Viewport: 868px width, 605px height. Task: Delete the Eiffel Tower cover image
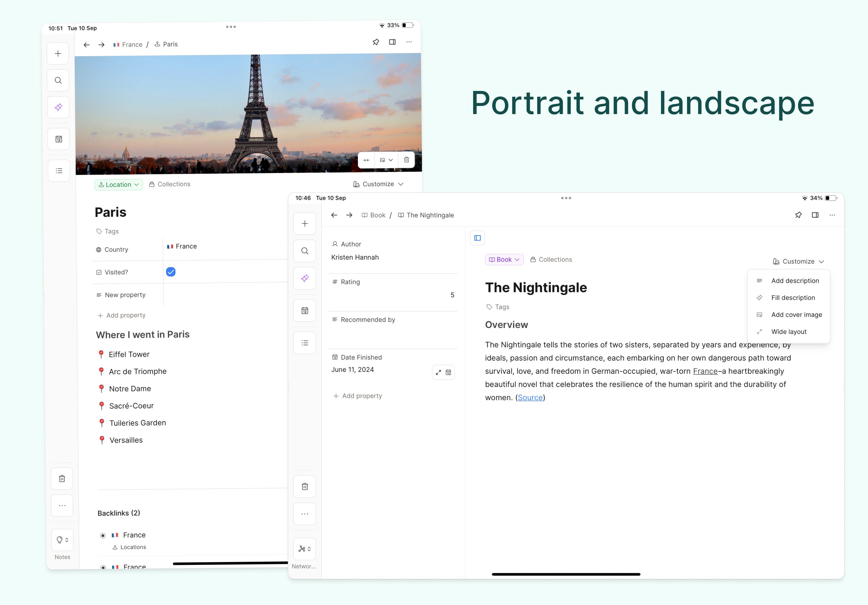406,160
